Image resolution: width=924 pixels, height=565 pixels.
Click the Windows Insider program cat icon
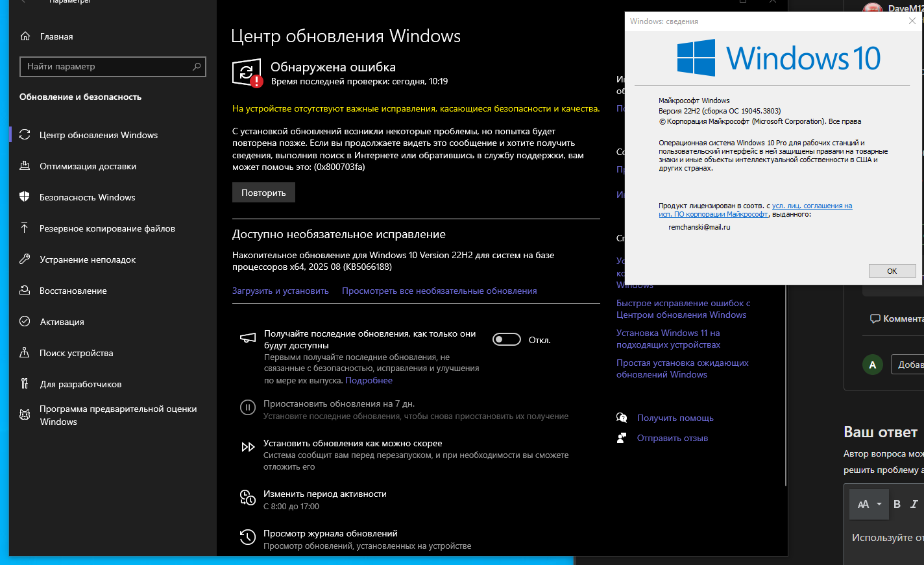[x=25, y=415]
